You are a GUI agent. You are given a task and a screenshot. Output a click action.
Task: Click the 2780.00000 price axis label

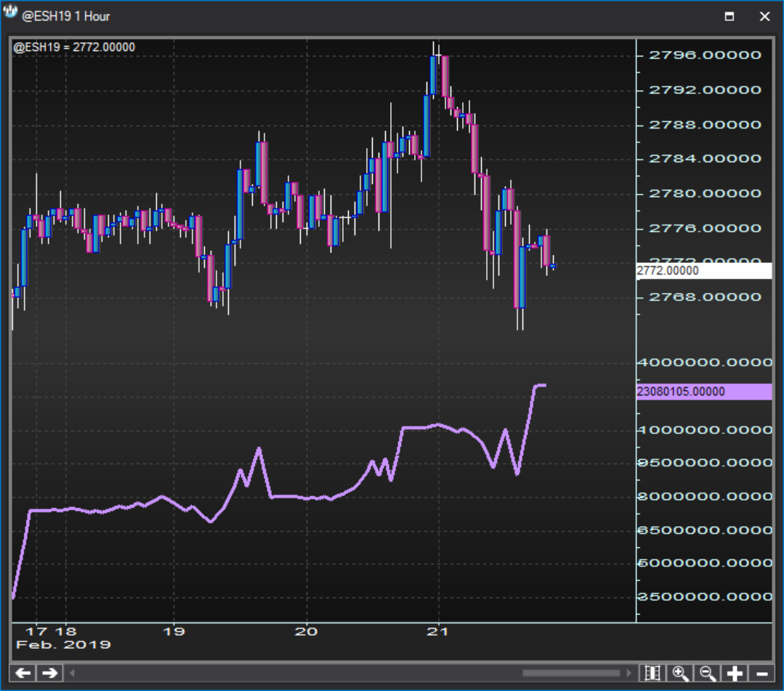705,193
